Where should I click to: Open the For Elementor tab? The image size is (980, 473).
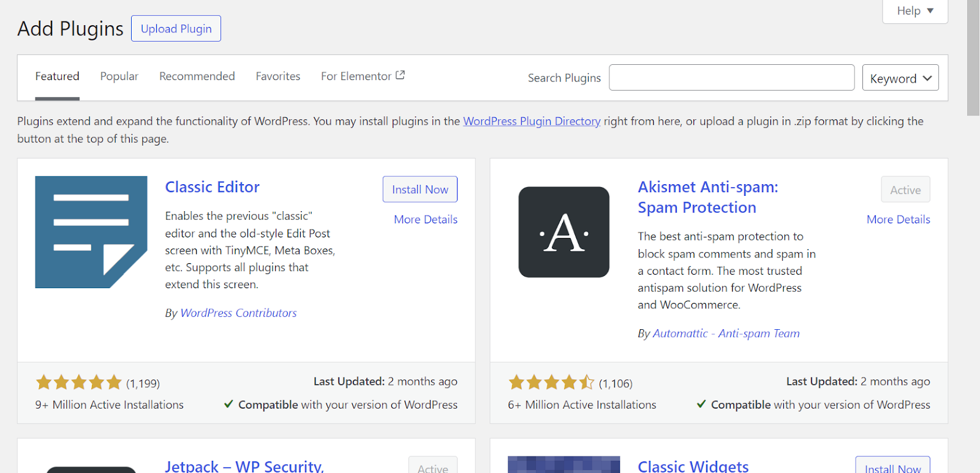(x=363, y=76)
